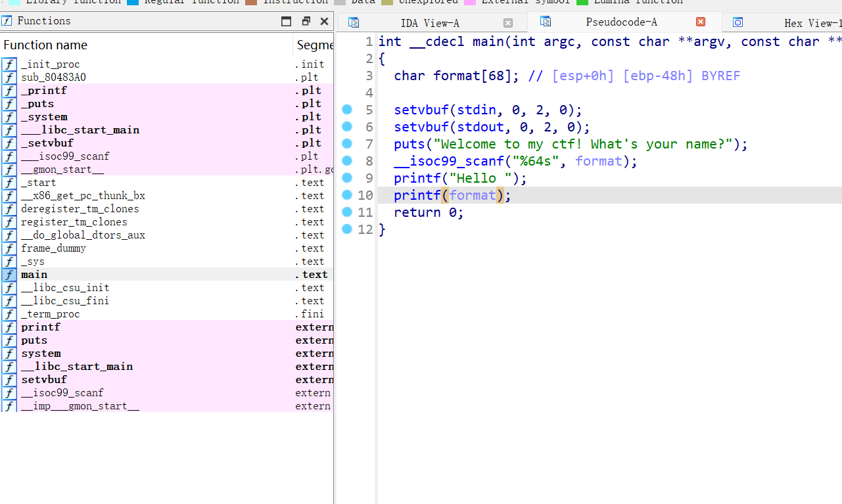Maximize the Functions panel
The image size is (842, 504).
[x=286, y=21]
